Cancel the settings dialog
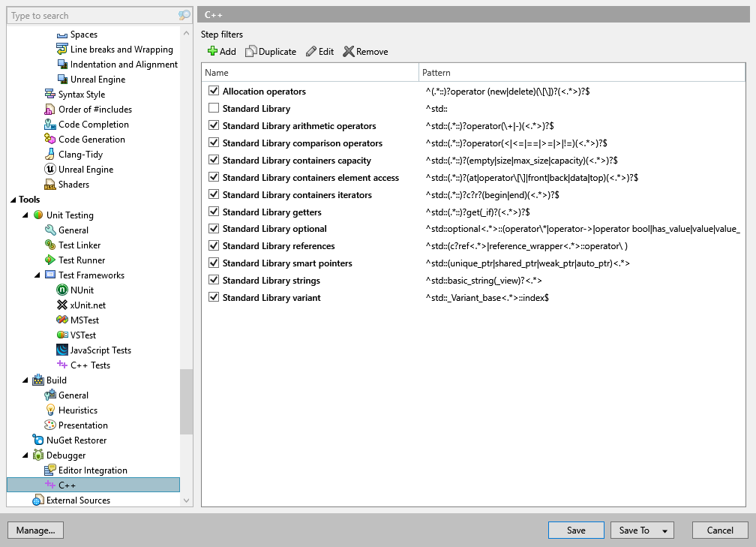The width and height of the screenshot is (756, 547). coord(719,530)
